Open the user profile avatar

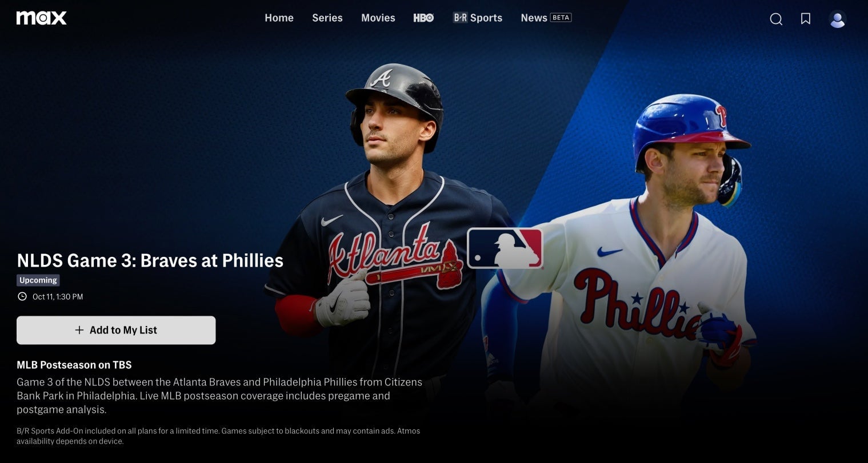tap(837, 19)
